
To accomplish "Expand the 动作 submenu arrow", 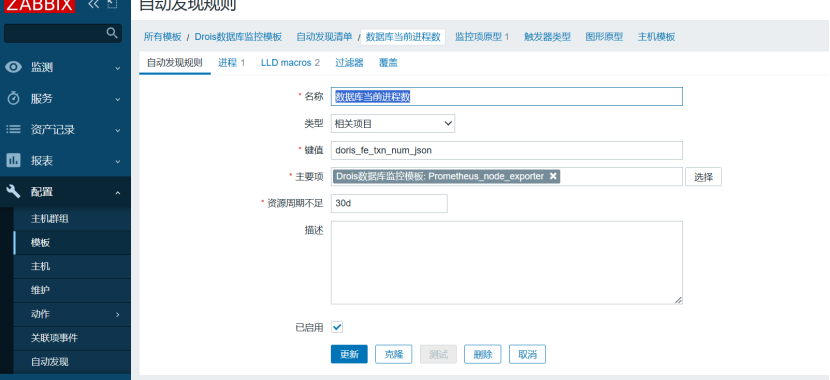I will point(118,314).
